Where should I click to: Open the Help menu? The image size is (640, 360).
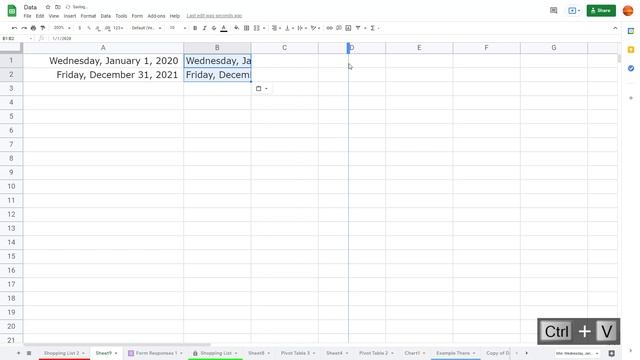coord(175,16)
